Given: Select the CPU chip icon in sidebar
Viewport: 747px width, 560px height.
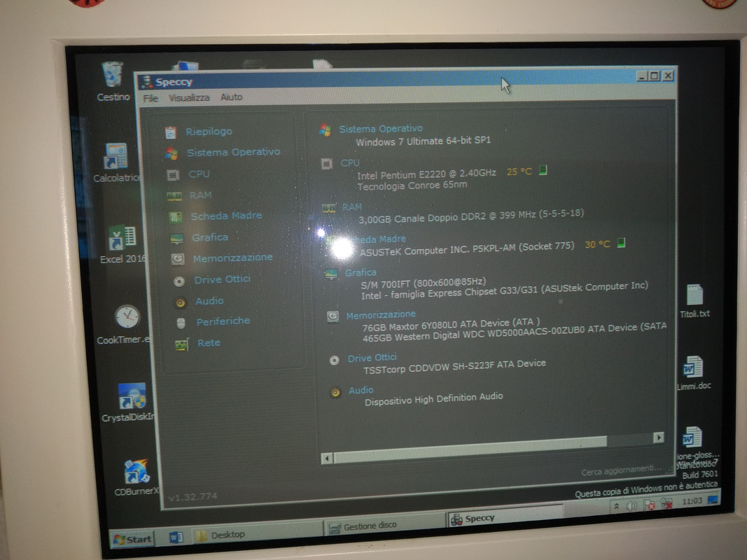Looking at the screenshot, I should point(173,175).
